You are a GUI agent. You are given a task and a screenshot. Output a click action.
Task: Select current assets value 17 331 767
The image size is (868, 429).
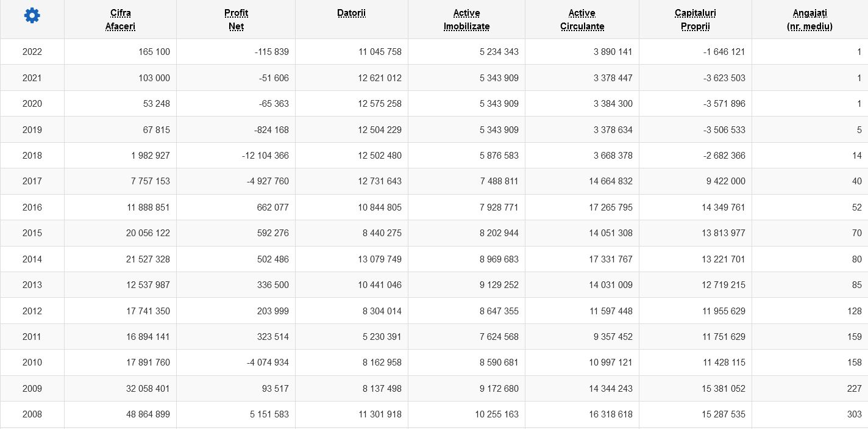point(611,259)
